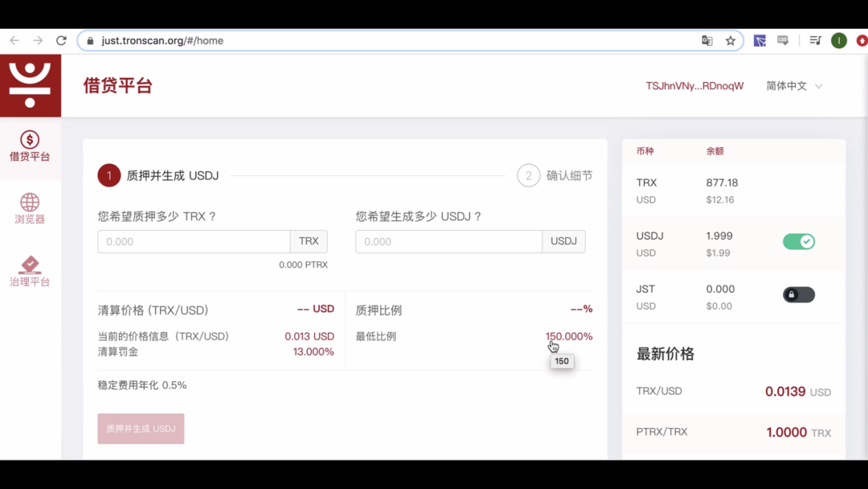
Task: Click the 13.000% liquidation penalty value
Action: click(313, 351)
